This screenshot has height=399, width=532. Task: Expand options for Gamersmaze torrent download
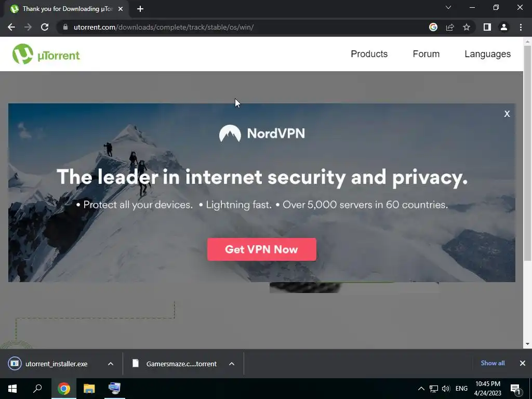pos(232,364)
